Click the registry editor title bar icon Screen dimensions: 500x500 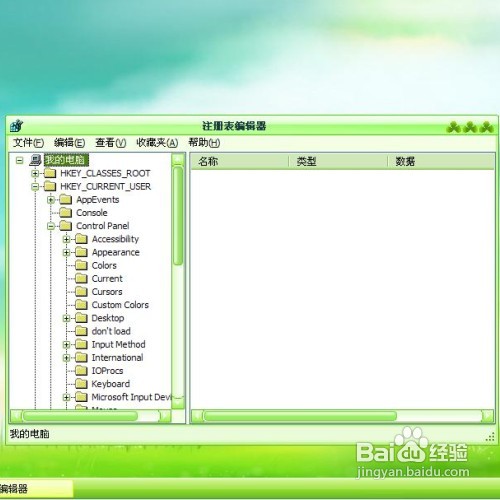(16, 126)
